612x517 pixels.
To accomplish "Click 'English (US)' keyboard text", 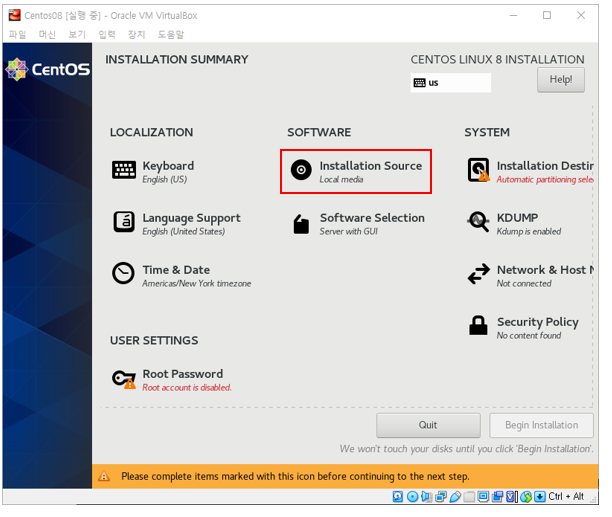I will click(164, 179).
